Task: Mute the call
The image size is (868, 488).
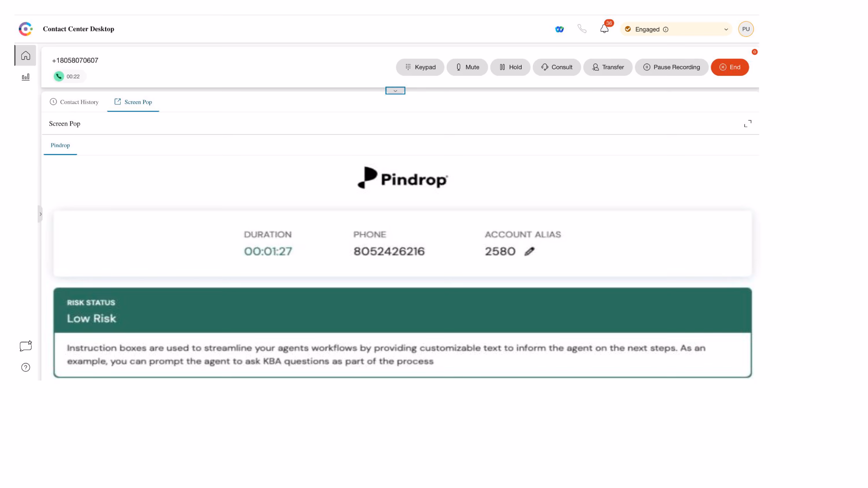Action: coord(467,67)
